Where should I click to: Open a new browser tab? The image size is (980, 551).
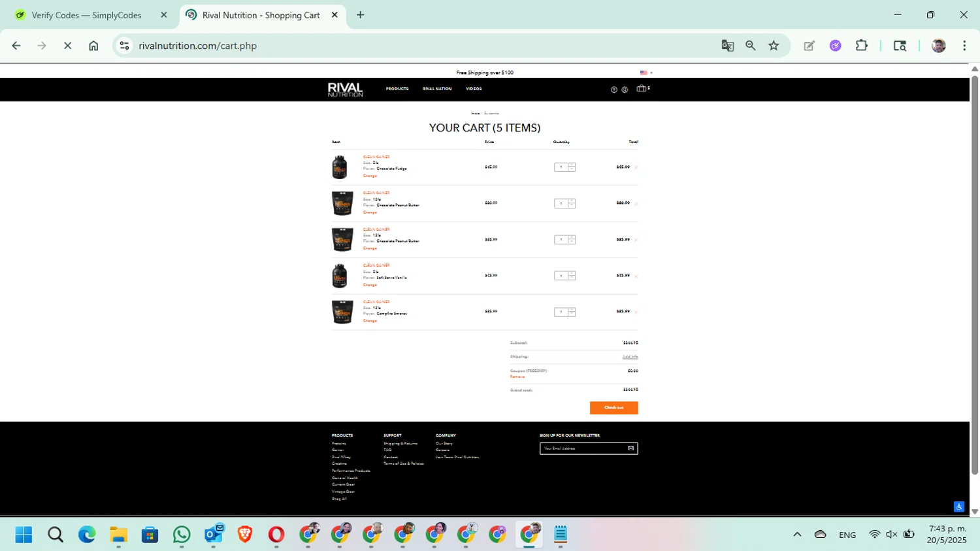click(360, 14)
